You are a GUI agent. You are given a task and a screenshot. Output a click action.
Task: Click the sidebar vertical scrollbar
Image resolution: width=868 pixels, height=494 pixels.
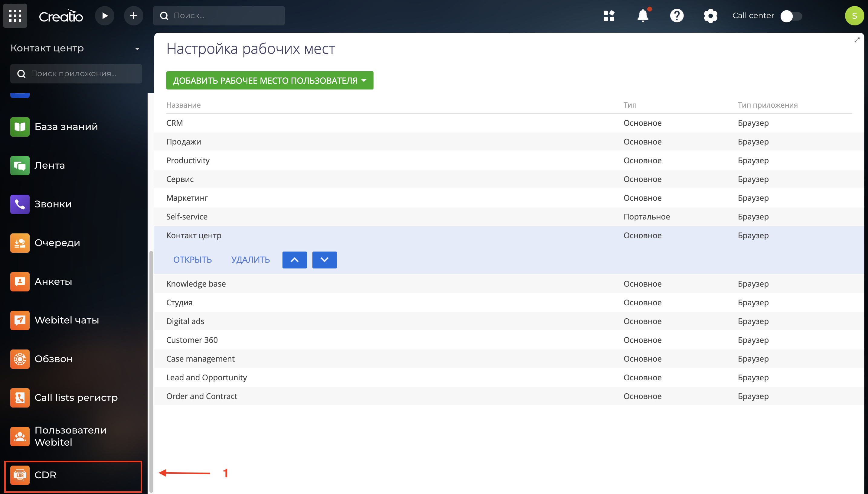click(x=151, y=372)
